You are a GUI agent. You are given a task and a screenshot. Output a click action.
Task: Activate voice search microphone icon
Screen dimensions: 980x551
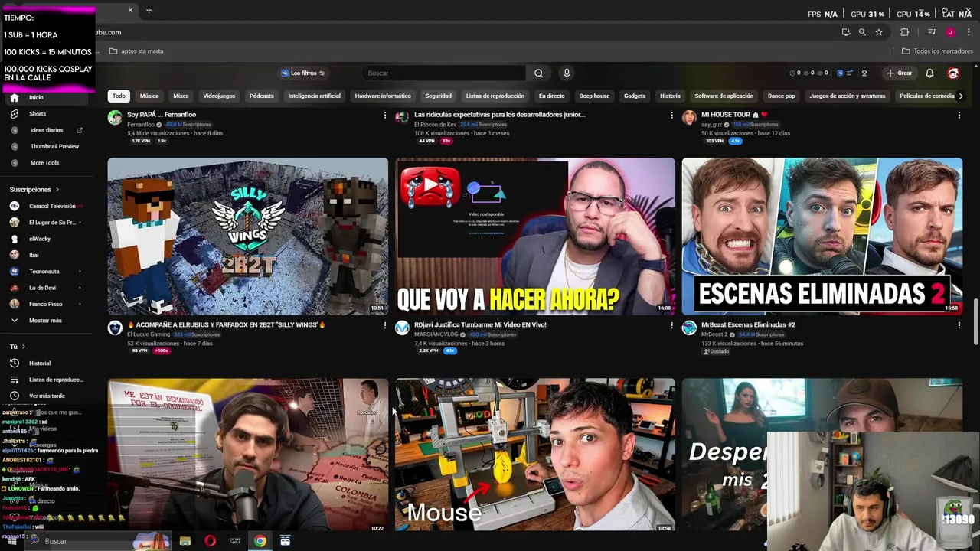(x=567, y=73)
